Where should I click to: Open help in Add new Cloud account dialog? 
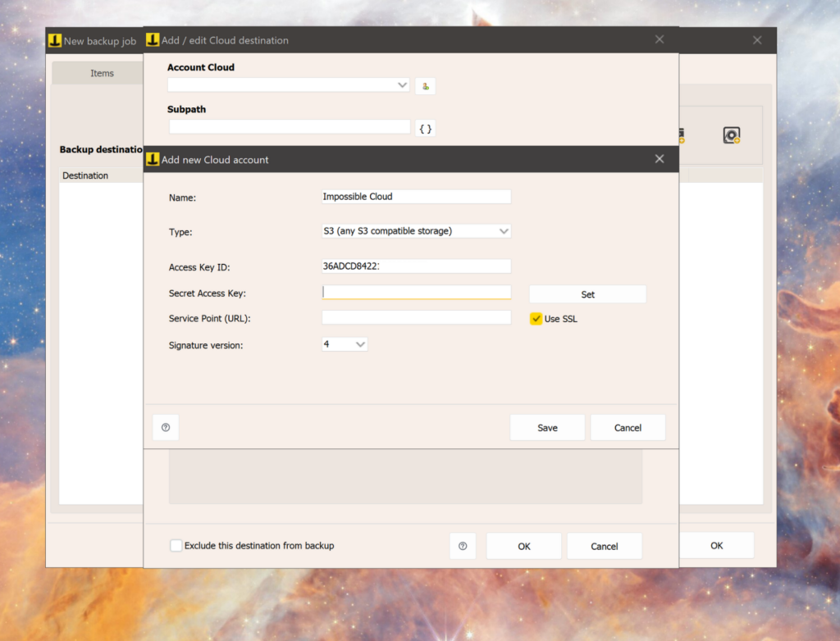point(166,427)
